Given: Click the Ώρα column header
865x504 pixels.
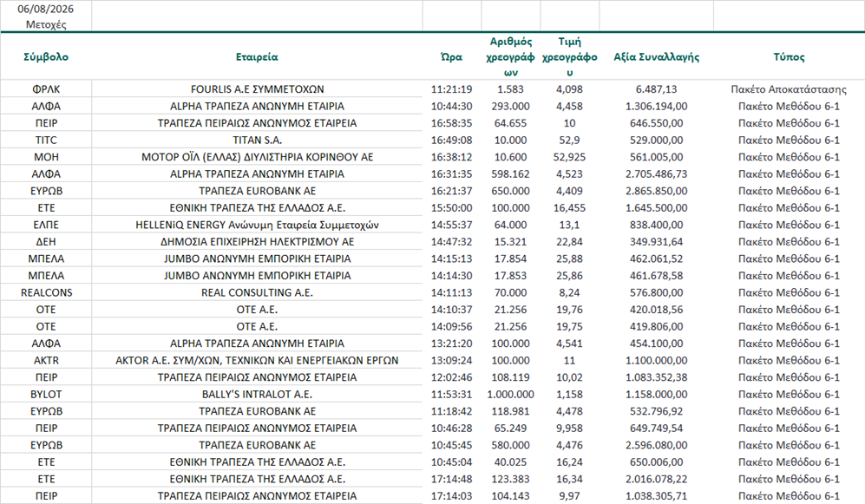Looking at the screenshot, I should tap(452, 56).
